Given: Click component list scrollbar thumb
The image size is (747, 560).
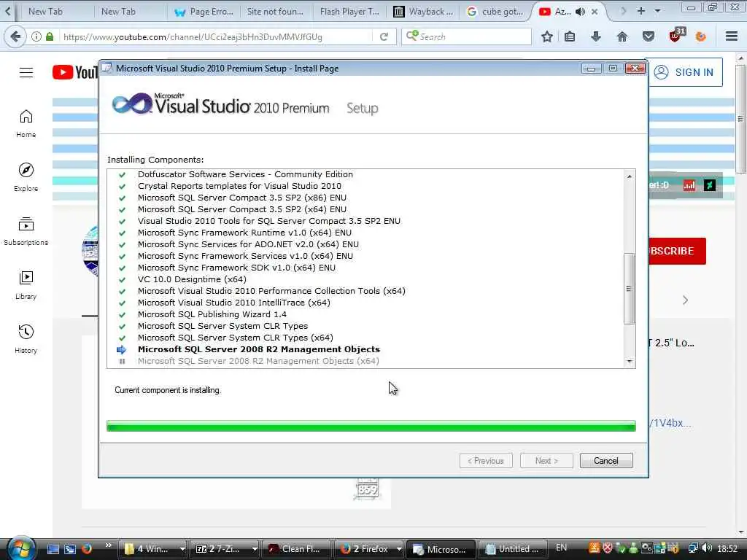Looking at the screenshot, I should point(629,289).
